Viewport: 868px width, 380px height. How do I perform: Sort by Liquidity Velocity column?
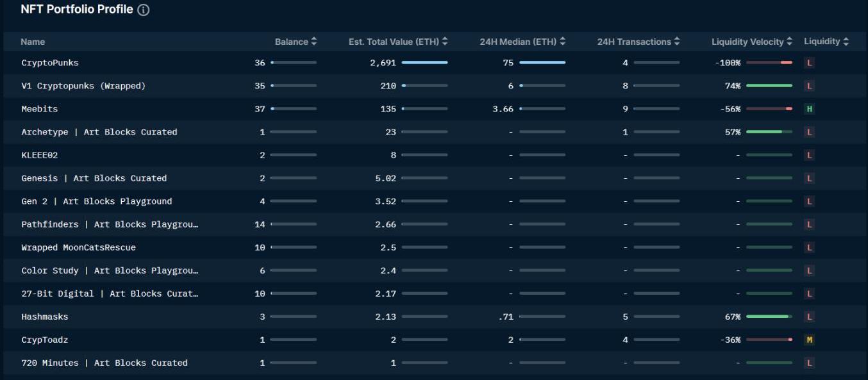click(x=752, y=42)
